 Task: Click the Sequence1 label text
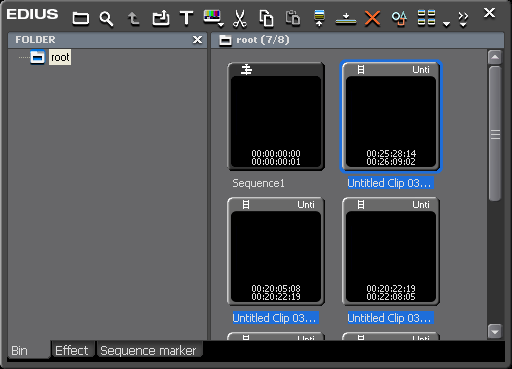point(258,183)
